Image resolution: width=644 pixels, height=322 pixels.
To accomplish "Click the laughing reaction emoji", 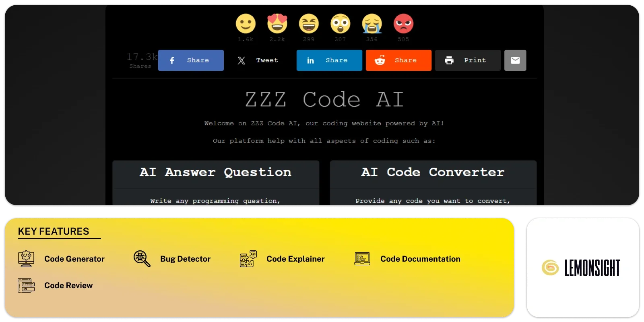I will point(309,24).
